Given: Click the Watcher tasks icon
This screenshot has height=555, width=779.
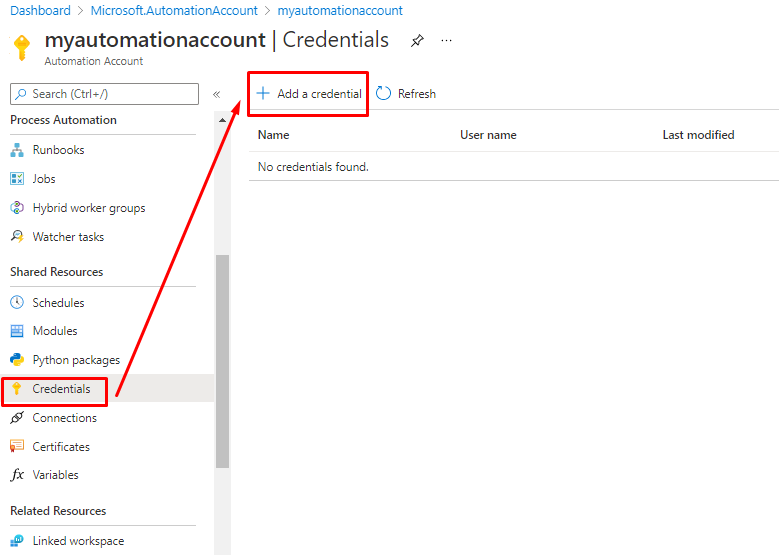Looking at the screenshot, I should pos(17,237).
